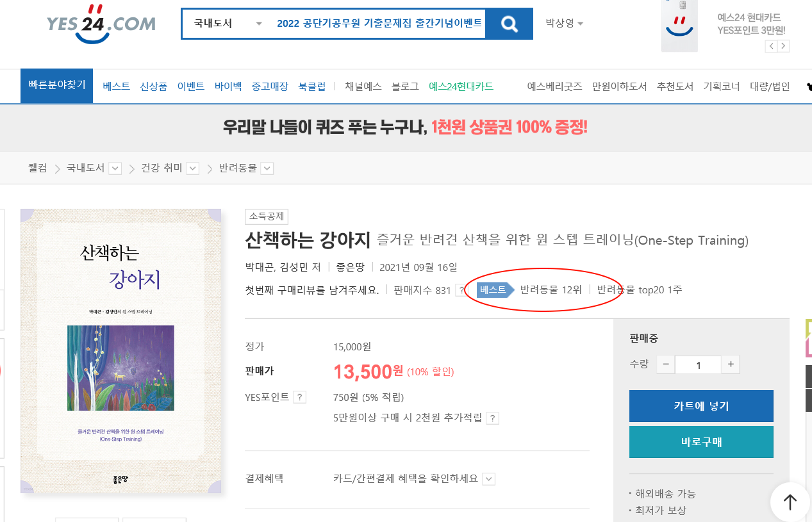The height and width of the screenshot is (522, 812).
Task: Click the 반려동물 breadcrumb link
Action: [x=238, y=168]
